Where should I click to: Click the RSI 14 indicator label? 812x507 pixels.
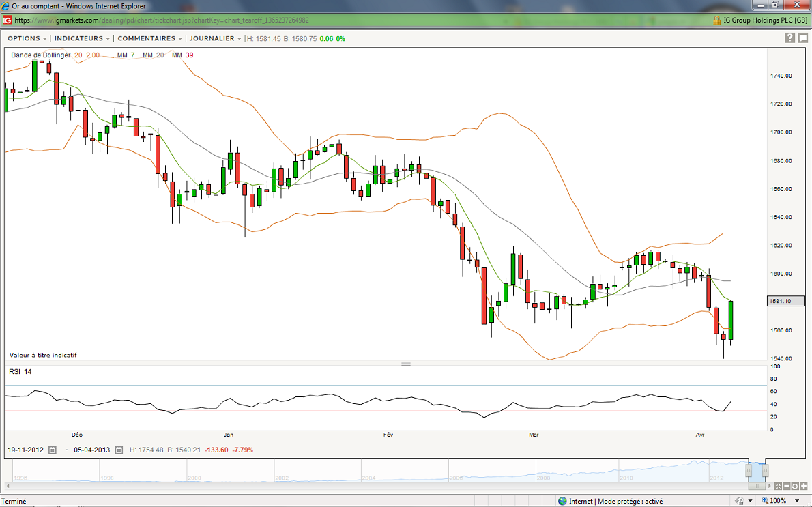(20, 372)
